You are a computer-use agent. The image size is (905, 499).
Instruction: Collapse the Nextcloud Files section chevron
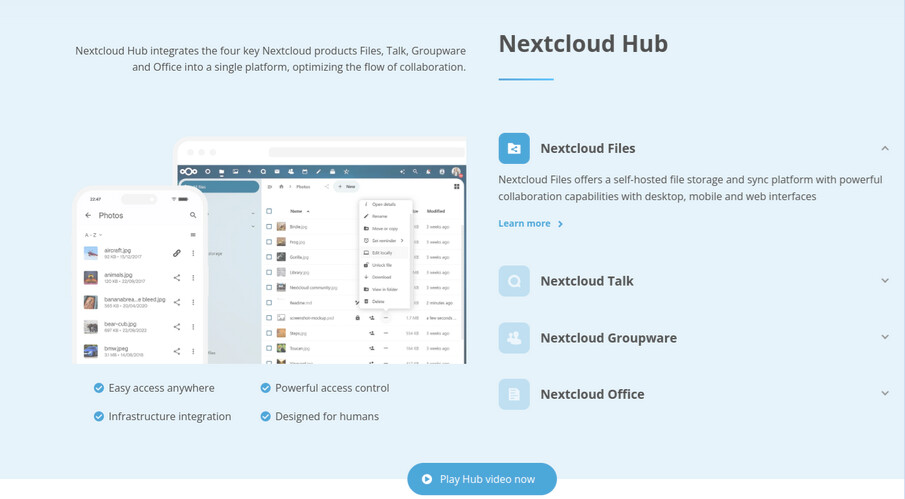point(885,148)
